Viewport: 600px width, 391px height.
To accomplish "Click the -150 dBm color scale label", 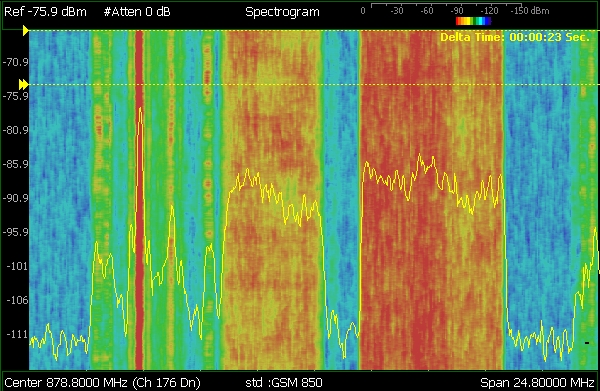I will tap(530, 11).
